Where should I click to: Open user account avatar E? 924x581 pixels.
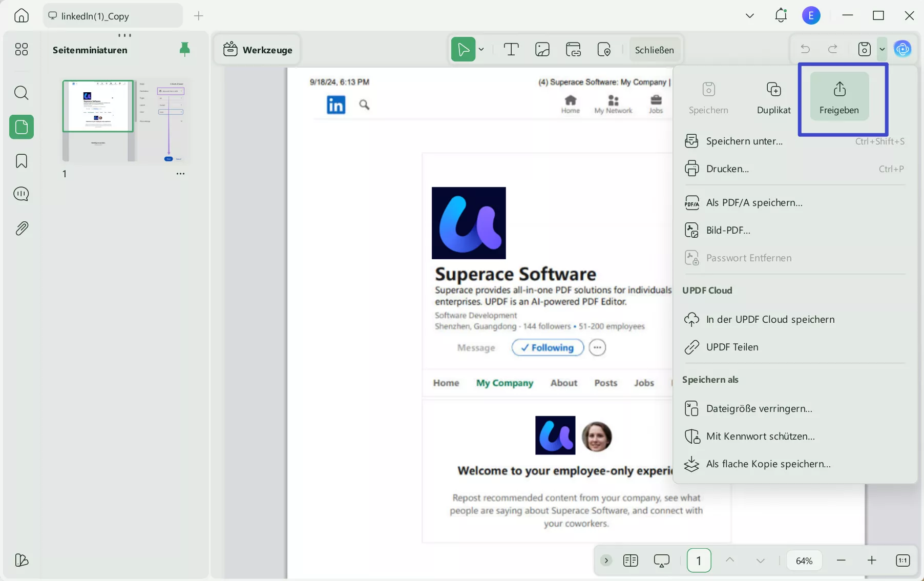811,16
